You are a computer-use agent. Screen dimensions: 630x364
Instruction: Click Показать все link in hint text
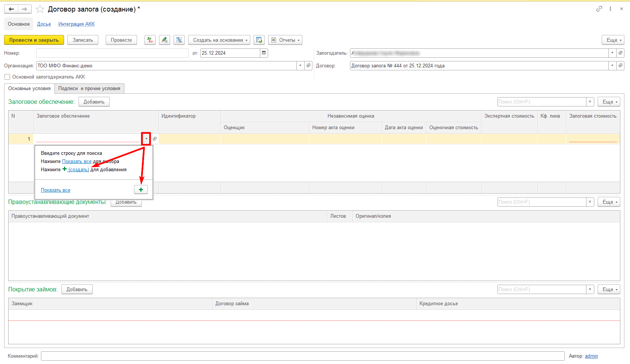pyautogui.click(x=77, y=161)
